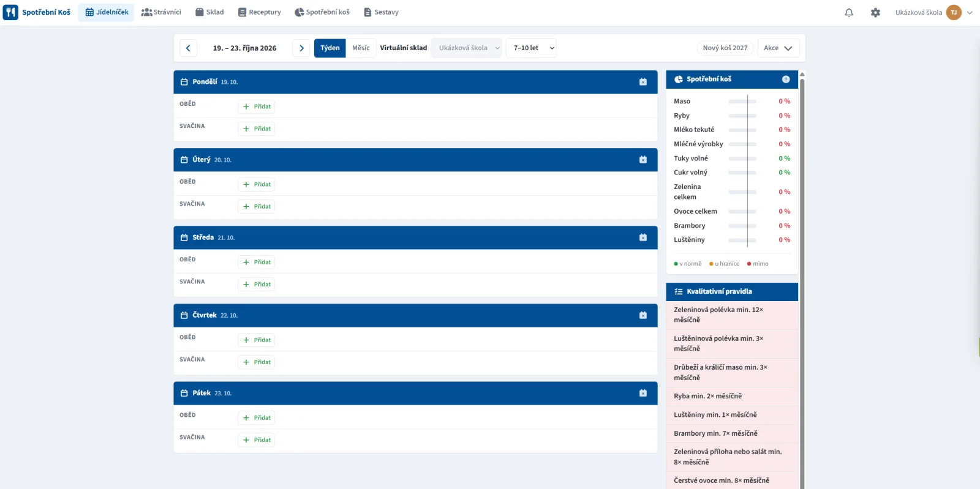The width and height of the screenshot is (980, 489).
Task: Add a meal to Středa Svačina
Action: (x=257, y=284)
